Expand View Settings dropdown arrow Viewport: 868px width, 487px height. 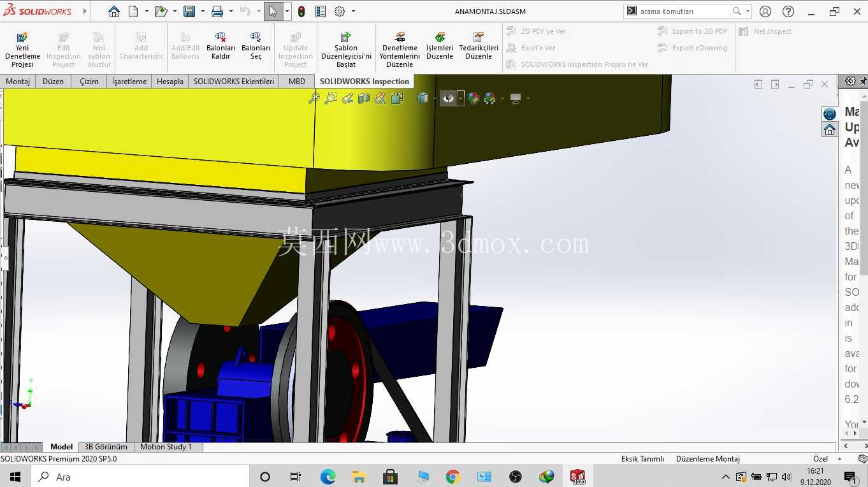click(x=528, y=98)
